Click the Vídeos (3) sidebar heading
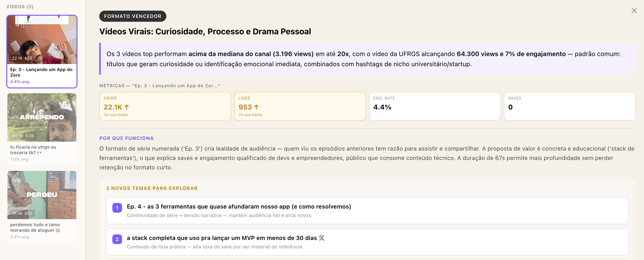 point(20,7)
